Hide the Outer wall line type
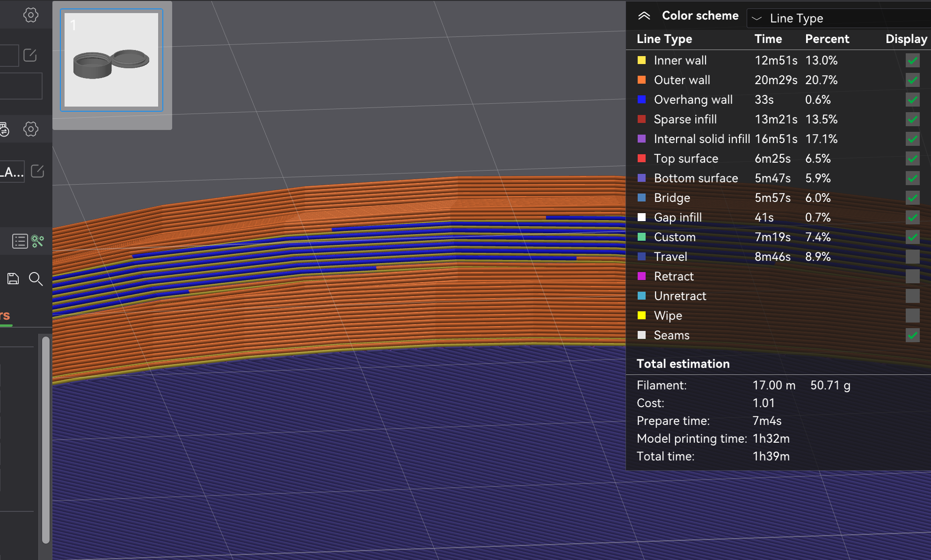The height and width of the screenshot is (560, 931). pos(913,80)
